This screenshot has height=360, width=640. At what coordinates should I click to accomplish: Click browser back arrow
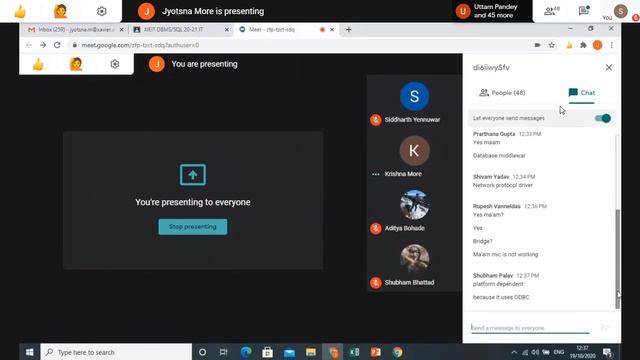(29, 45)
